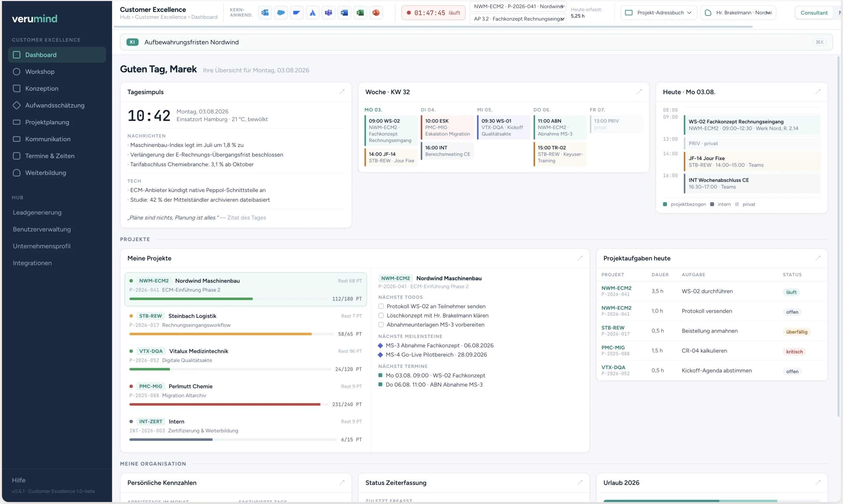Open the Atlassian app icon
The width and height of the screenshot is (843, 504).
[x=313, y=13]
